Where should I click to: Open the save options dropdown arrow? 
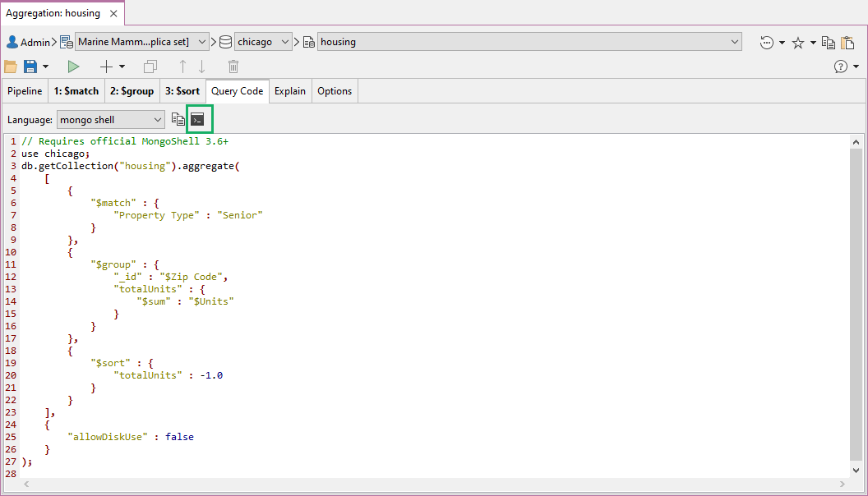[x=45, y=67]
